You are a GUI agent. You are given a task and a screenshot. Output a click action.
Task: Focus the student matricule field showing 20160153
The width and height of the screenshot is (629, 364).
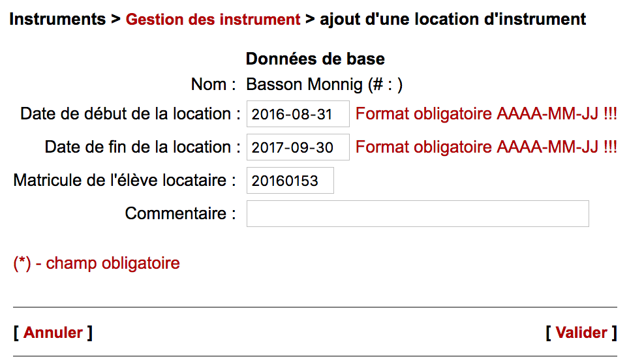tap(290, 181)
